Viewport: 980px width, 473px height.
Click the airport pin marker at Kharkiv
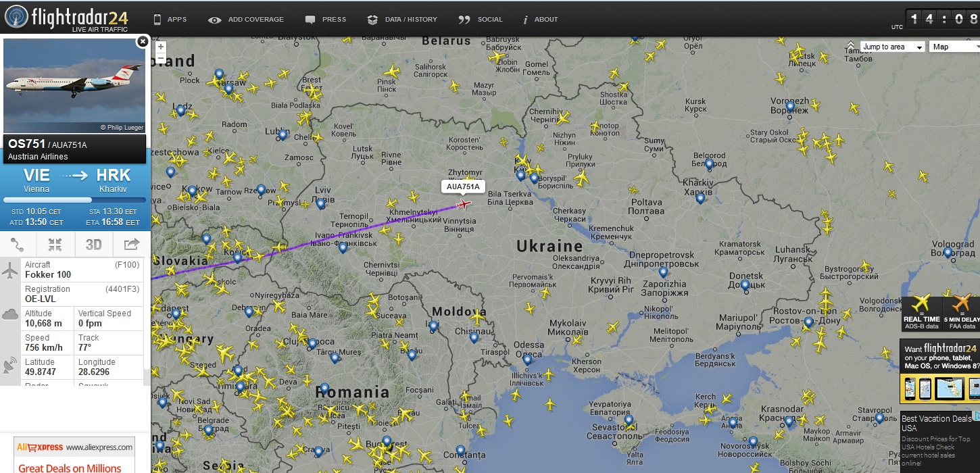pyautogui.click(x=700, y=199)
